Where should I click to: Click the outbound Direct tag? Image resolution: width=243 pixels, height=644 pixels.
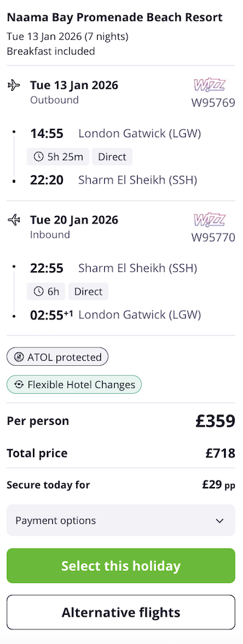click(112, 157)
